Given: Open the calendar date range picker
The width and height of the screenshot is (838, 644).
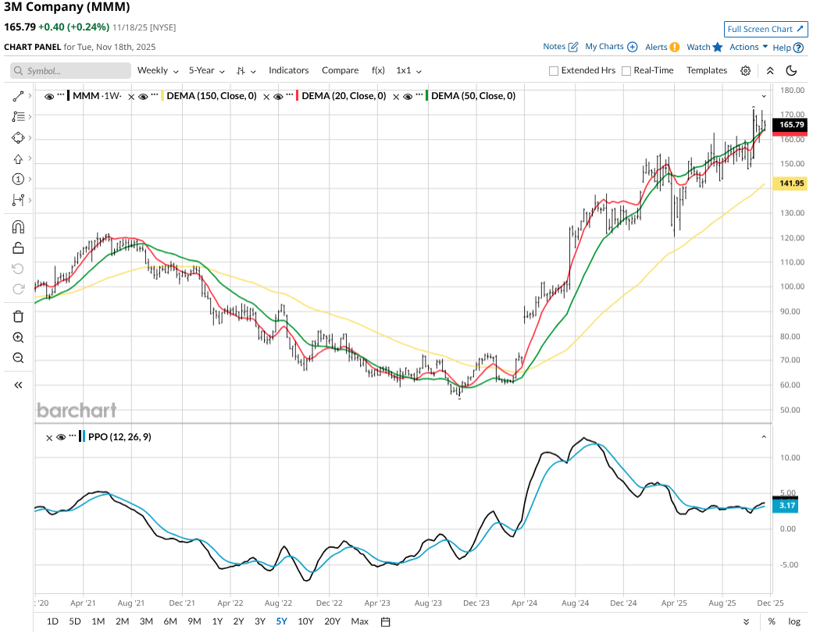Looking at the screenshot, I should coord(385,621).
